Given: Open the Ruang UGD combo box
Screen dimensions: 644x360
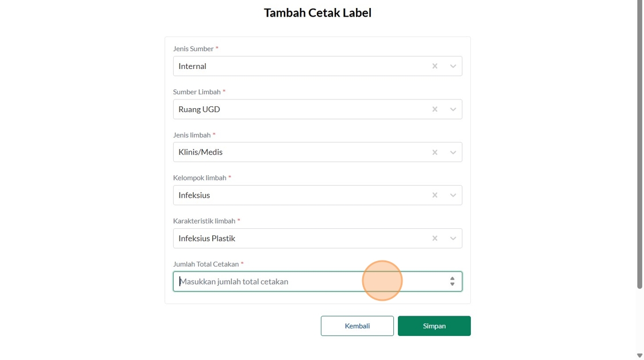Looking at the screenshot, I should [x=299, y=109].
